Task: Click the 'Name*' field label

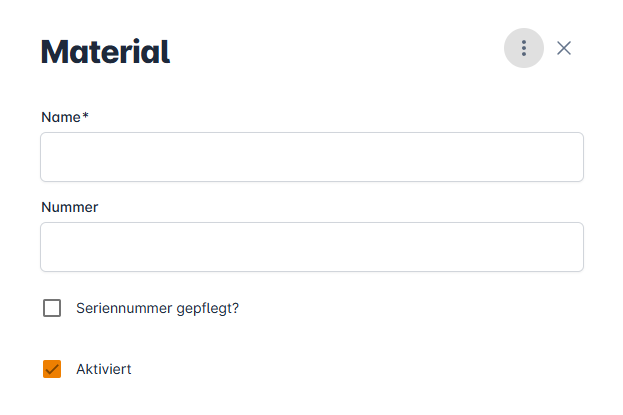Action: [64, 117]
